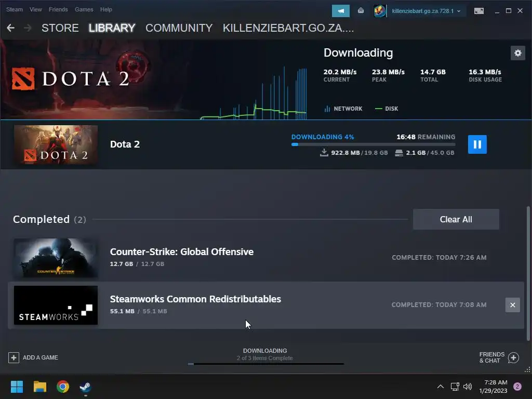The width and height of the screenshot is (532, 399).
Task: Click the back navigation arrow
Action: pyautogui.click(x=11, y=28)
